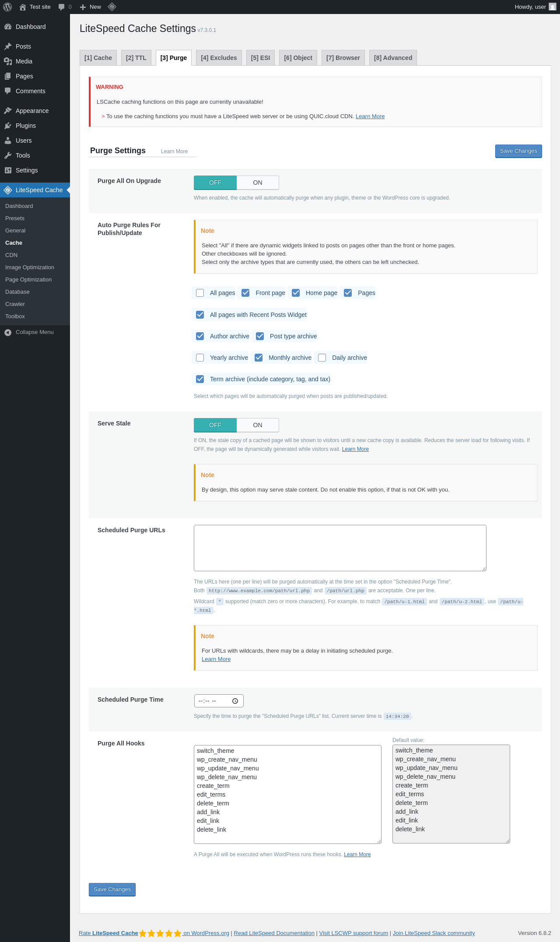Image resolution: width=560 pixels, height=942 pixels.
Task: Enable the Daily archive checkbox
Action: coord(322,358)
